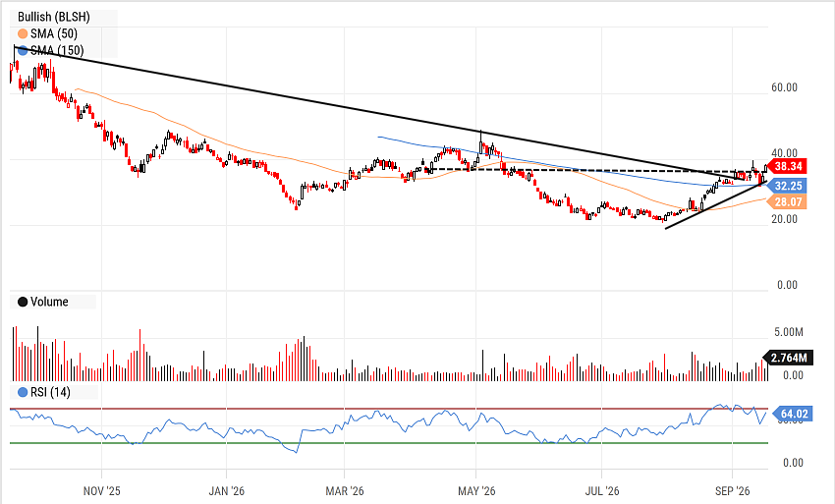
Task: Click the blue RSI legend dot
Action: pos(23,393)
